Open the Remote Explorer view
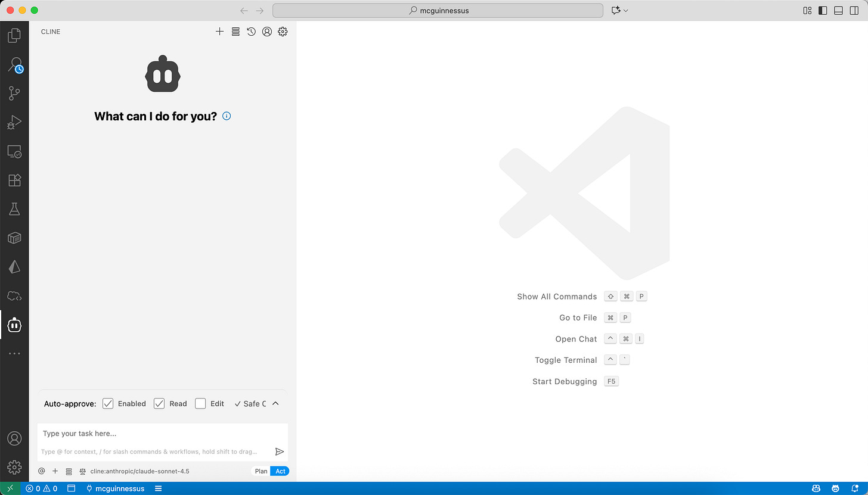Screen dimensions: 868x495 [x=14, y=151]
